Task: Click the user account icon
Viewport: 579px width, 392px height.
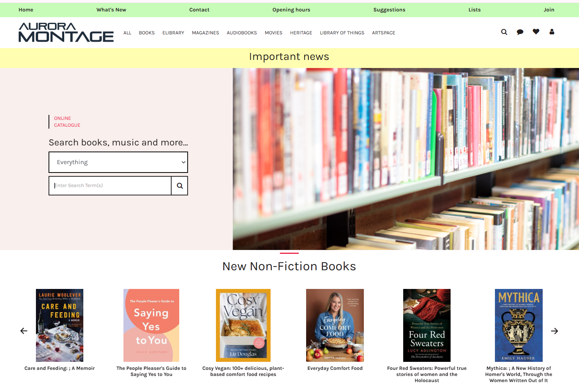Action: click(552, 32)
